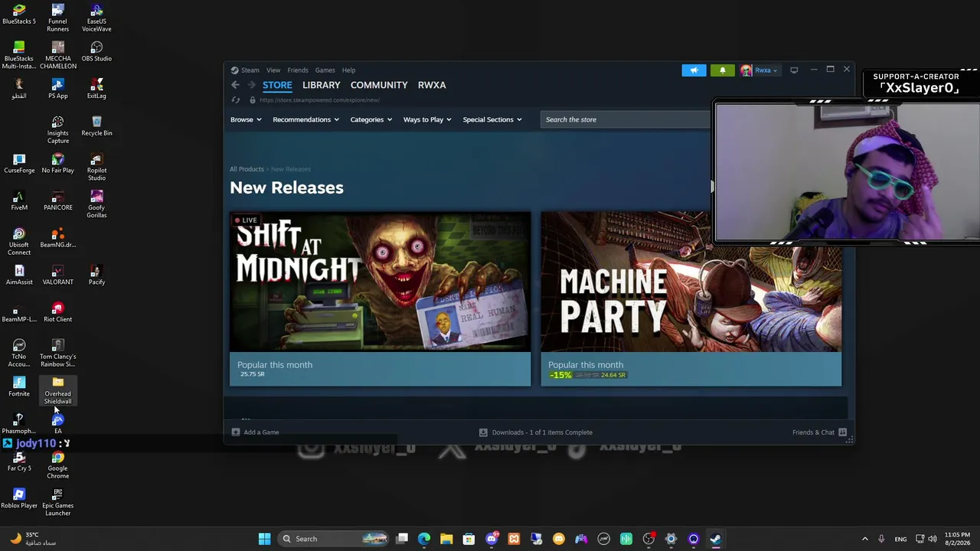The width and height of the screenshot is (980, 551).
Task: Expand the Ways to Play dropdown
Action: pos(427,119)
